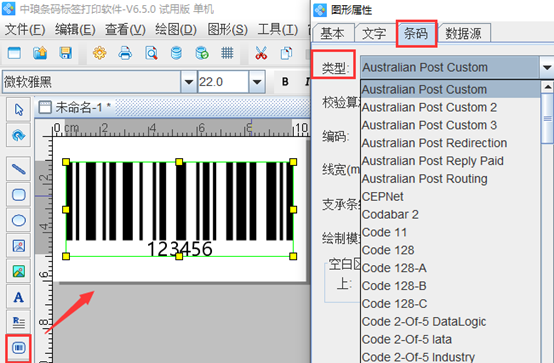Choose Code 128-B barcode type
This screenshot has height=363, width=554.
(450, 286)
